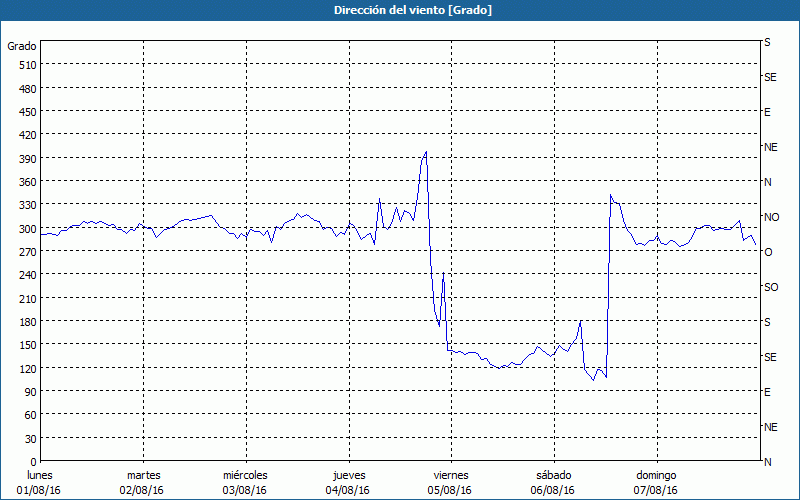Viewport: 800px width, 500px height.
Task: Select the sábado 06/08/16 date label
Action: 553,482
